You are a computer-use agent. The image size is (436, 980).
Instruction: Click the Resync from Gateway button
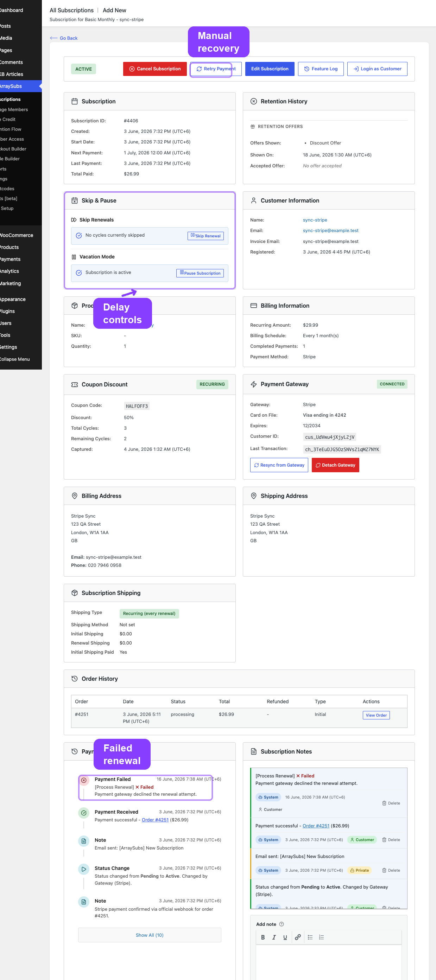279,465
